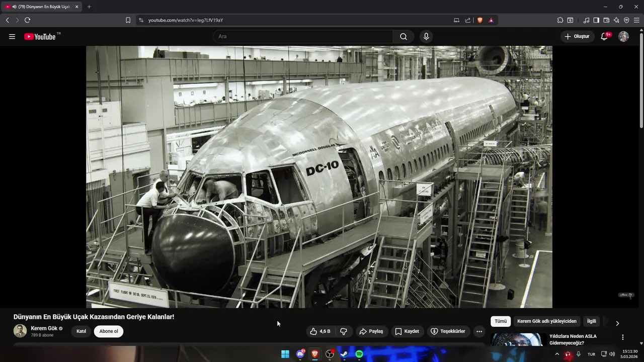Click the address bar URL
Viewport: 644px width, 362px height.
pos(186,20)
